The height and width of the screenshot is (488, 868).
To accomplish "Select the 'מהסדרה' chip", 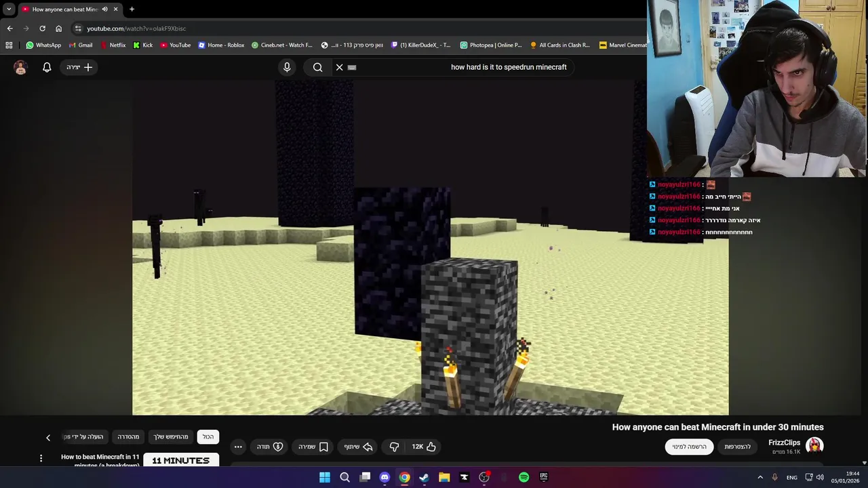I will (x=128, y=437).
